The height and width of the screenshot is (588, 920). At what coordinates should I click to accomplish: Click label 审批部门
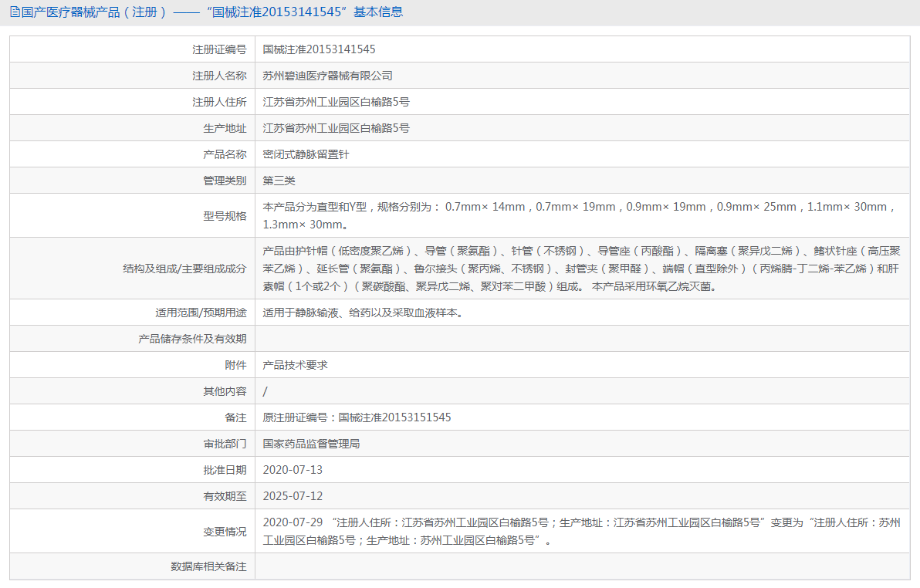[225, 444]
